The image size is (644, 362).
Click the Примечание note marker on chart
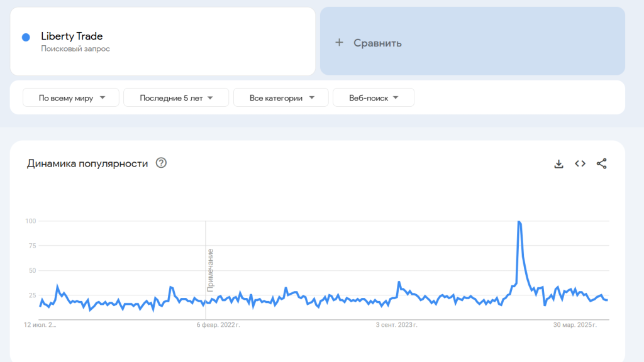point(211,270)
